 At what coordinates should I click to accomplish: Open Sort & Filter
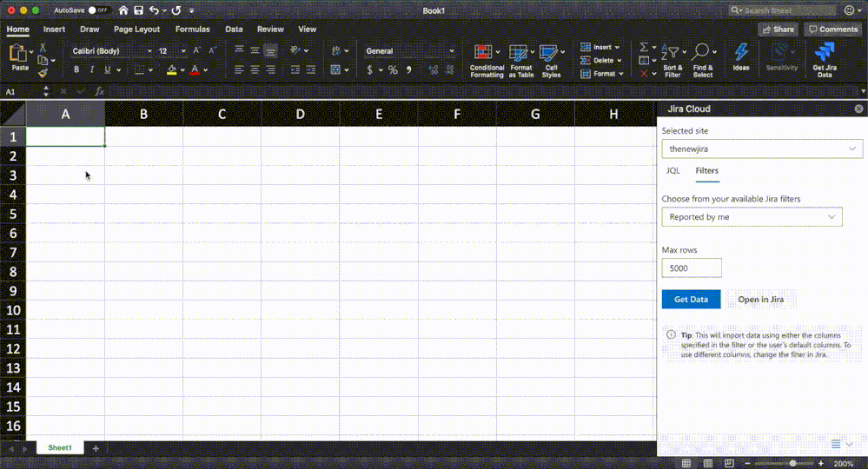(673, 60)
